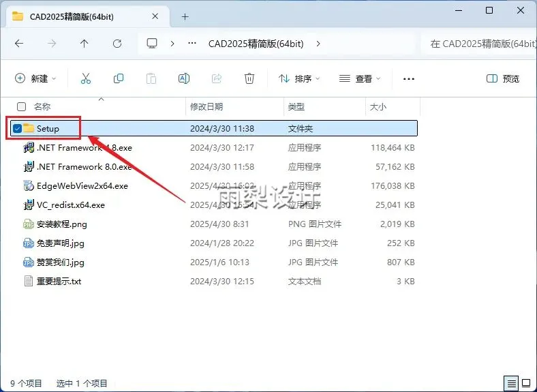This screenshot has height=392, width=537.
Task: Select file name 免责声明.jpg
Action: (60, 243)
